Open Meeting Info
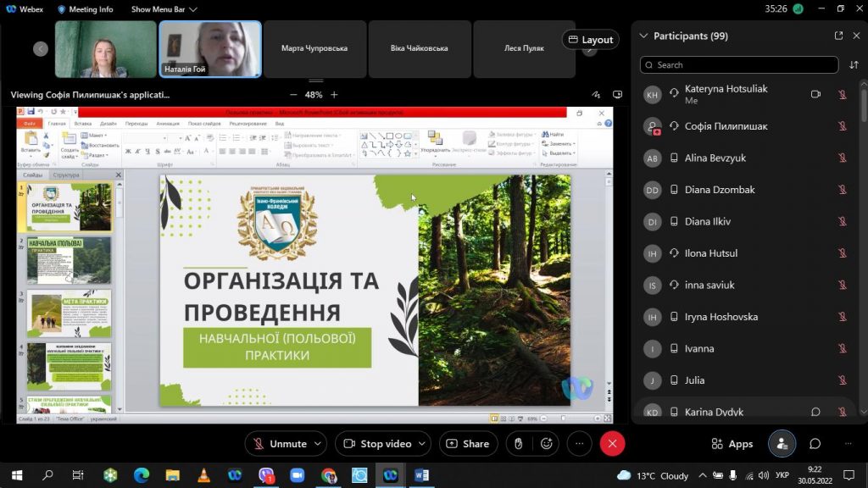The width and height of the screenshot is (868, 488). 86,9
